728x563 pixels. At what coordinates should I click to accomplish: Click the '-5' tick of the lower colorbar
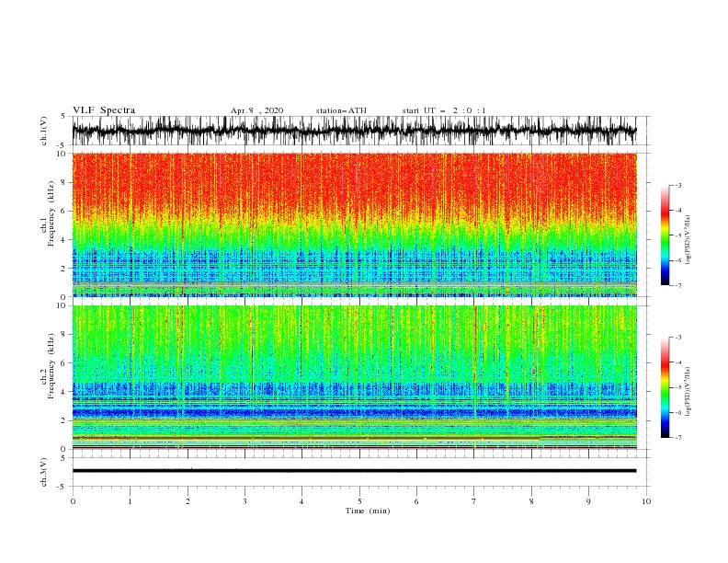click(677, 387)
